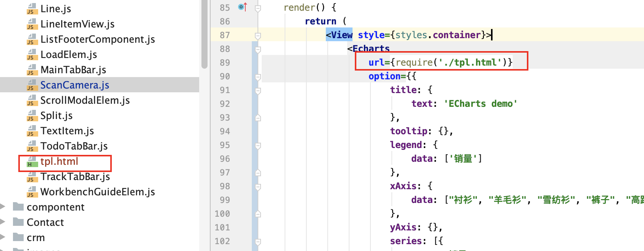Collapse the option fold marker on line 90
The image size is (644, 251).
(x=258, y=77)
